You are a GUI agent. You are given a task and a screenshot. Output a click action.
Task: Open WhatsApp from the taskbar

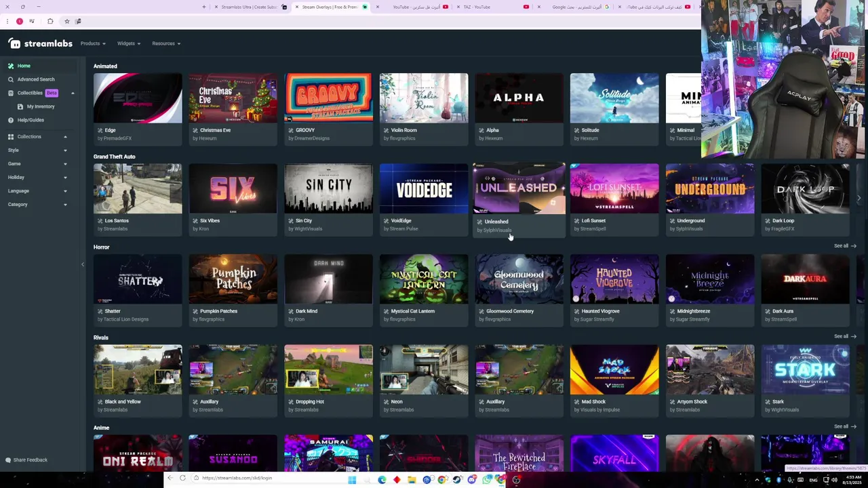(x=486, y=480)
